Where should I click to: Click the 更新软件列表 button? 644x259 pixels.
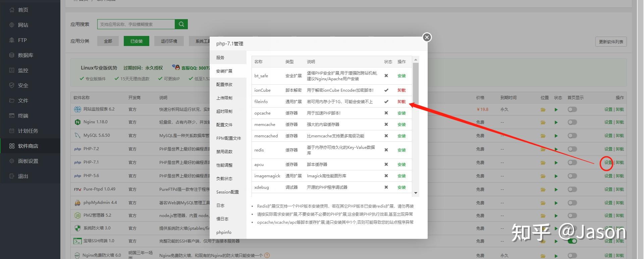611,42
